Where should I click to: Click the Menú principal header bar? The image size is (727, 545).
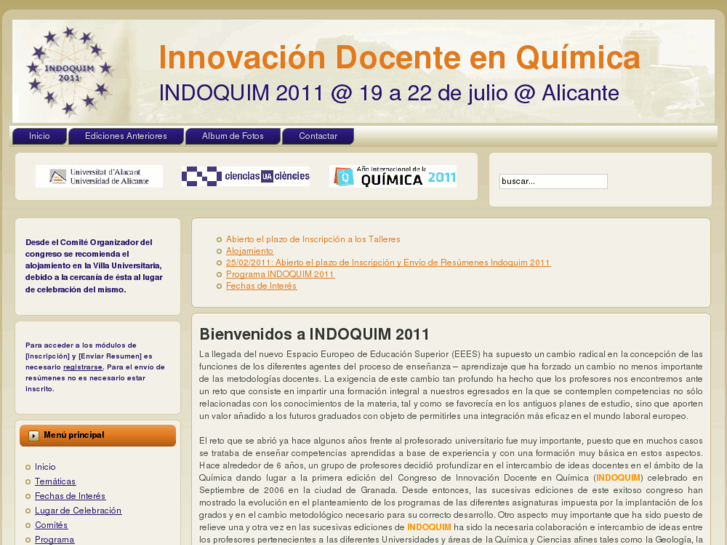pos(98,436)
